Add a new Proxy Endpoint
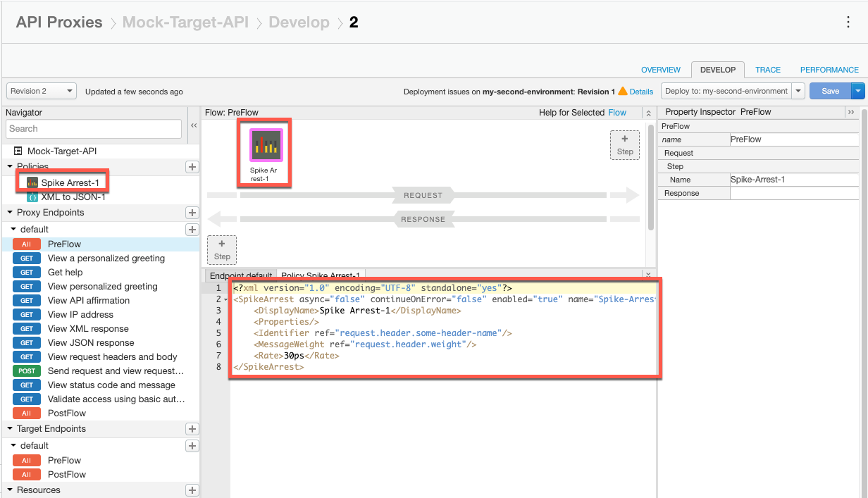Image resolution: width=868 pixels, height=498 pixels. pos(191,213)
